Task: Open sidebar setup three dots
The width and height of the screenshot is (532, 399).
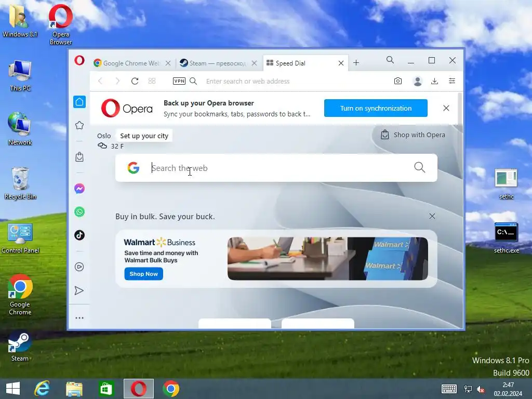Action: [79, 318]
